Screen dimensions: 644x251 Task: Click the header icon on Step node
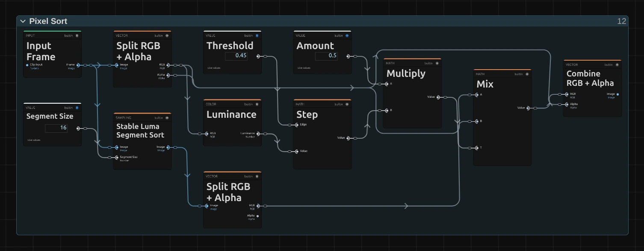pos(347,104)
